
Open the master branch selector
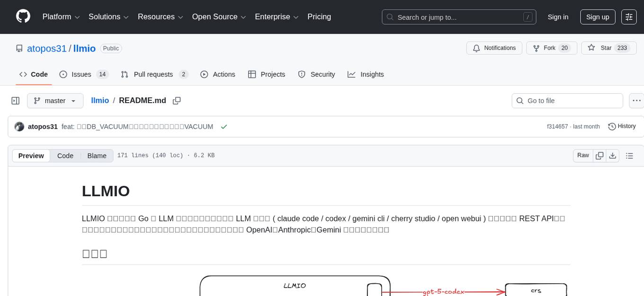coord(55,100)
